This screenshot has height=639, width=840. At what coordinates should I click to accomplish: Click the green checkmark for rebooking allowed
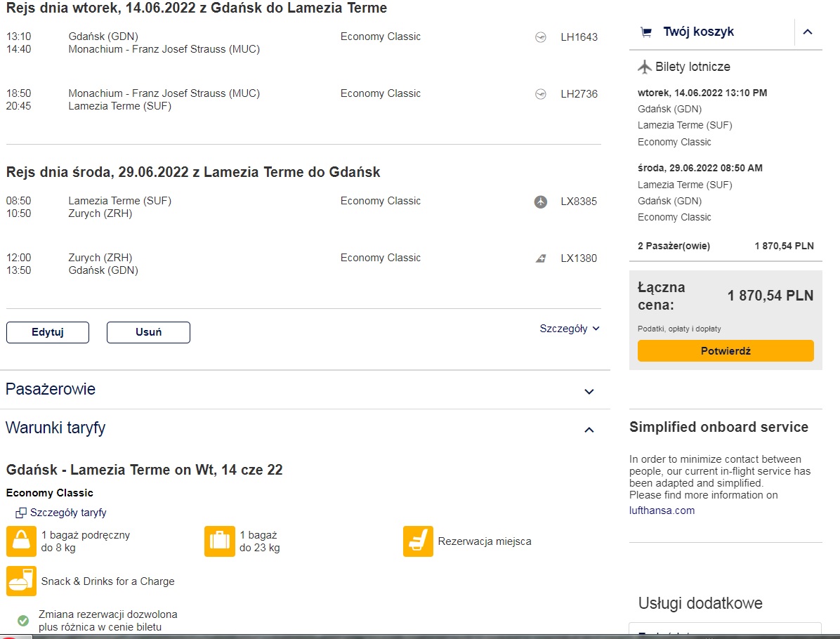23,620
